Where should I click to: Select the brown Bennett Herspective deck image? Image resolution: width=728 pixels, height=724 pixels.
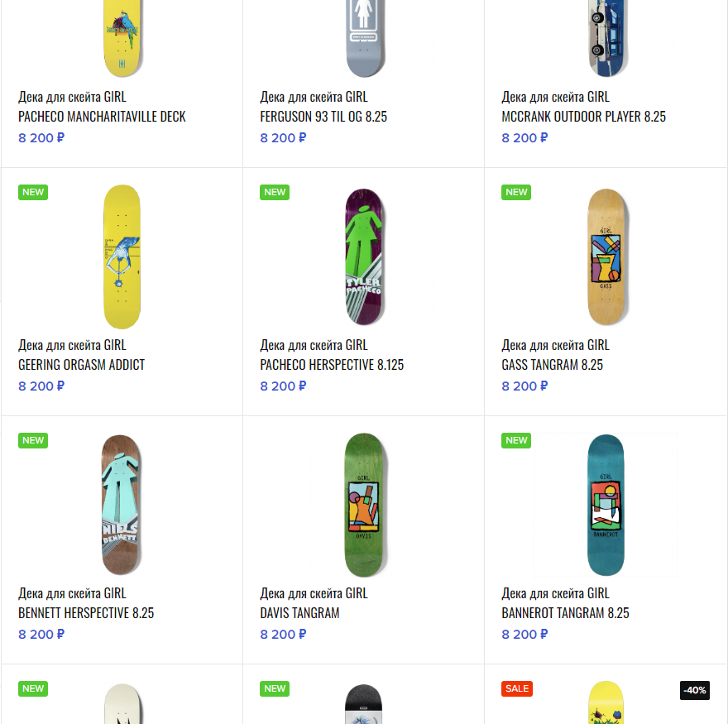122,505
